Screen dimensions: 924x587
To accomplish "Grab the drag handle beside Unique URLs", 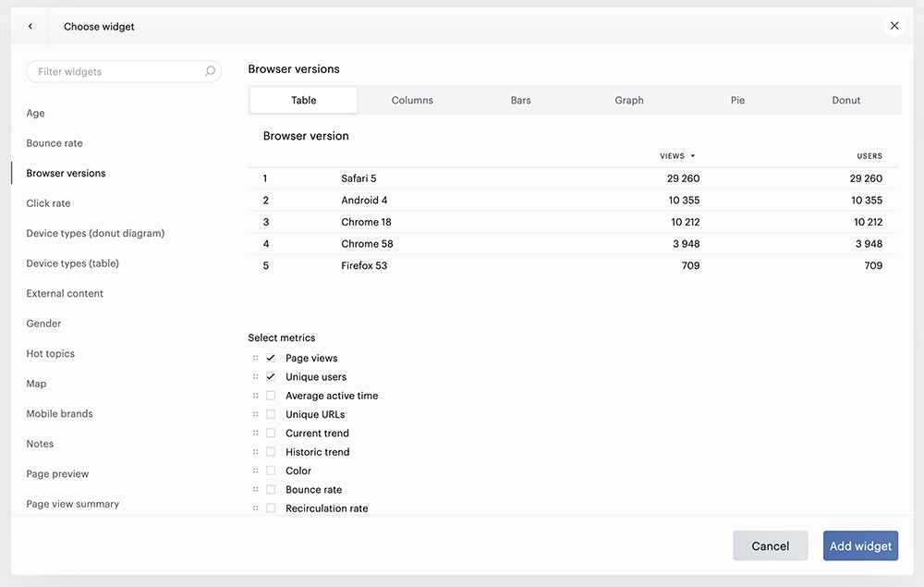I will [x=255, y=414].
